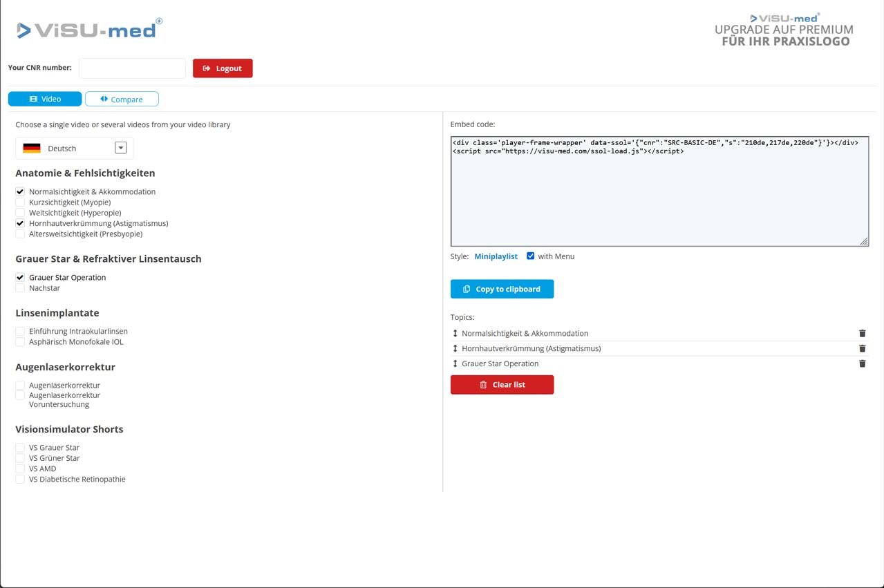This screenshot has height=588, width=884.
Task: Open the Deutsch language dropdown arrow
Action: pyautogui.click(x=121, y=148)
